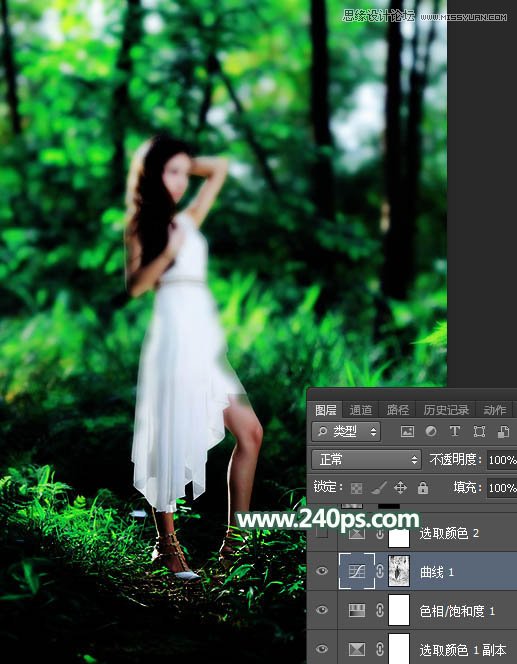Lock layer position move icon

[400, 488]
